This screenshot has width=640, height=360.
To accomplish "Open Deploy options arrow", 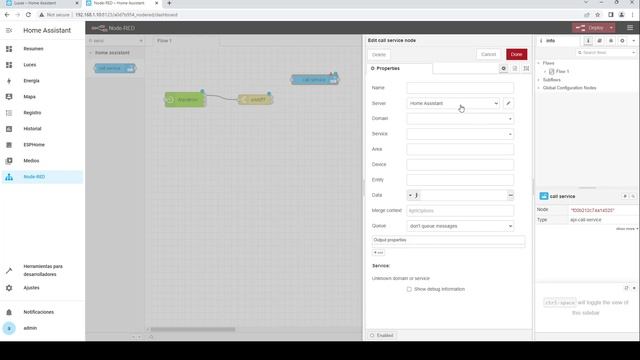I will (611, 28).
